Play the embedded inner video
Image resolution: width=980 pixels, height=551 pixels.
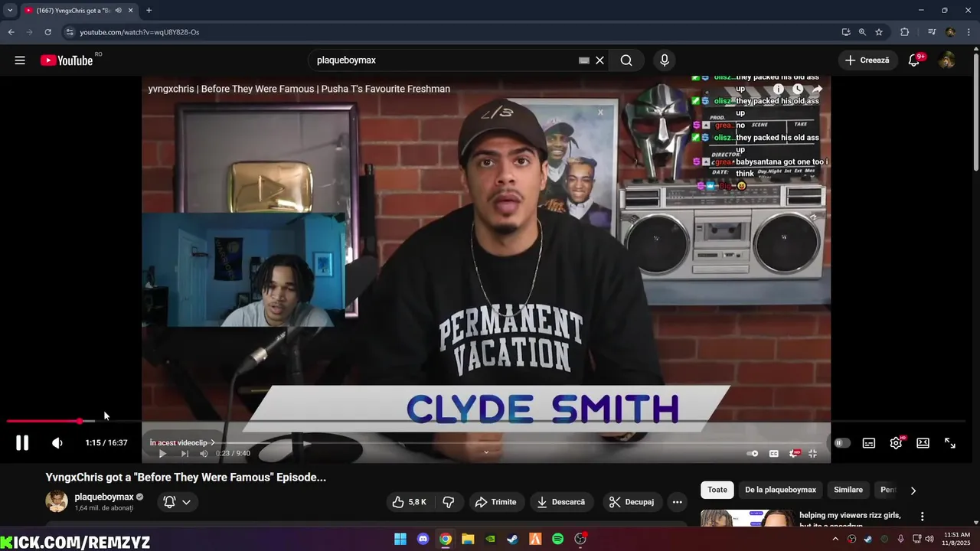[x=162, y=454]
